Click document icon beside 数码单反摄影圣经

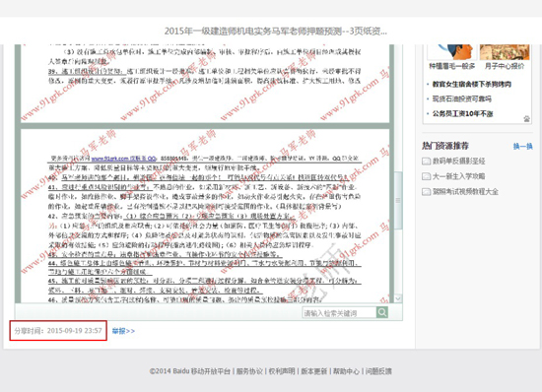[x=426, y=162]
